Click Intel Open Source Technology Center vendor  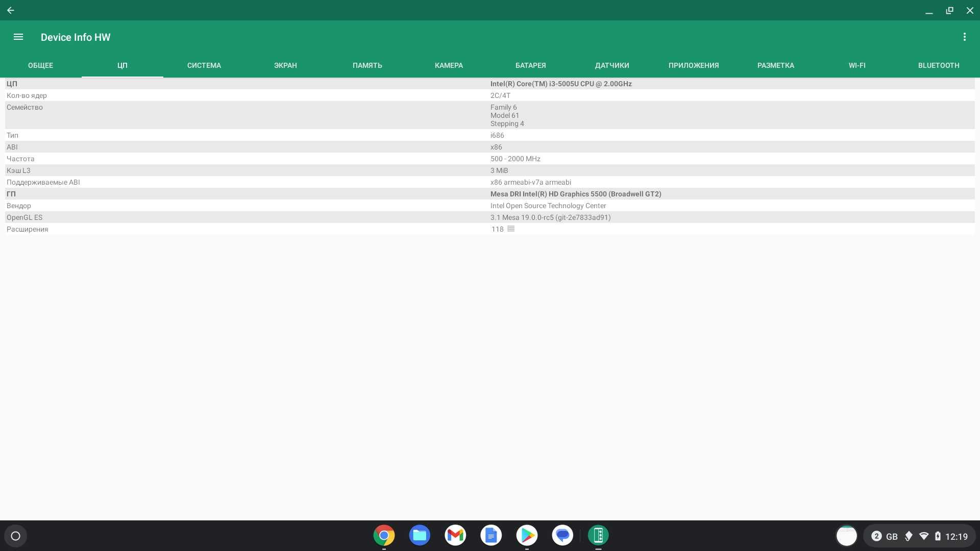coord(548,206)
